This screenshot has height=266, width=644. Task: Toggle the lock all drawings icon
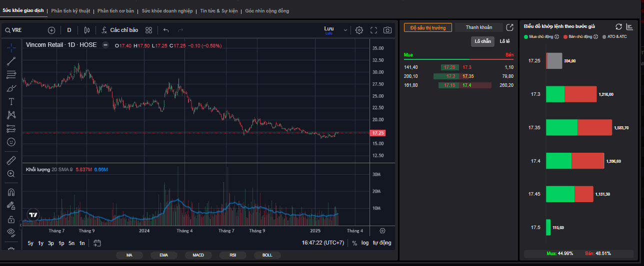click(11, 219)
